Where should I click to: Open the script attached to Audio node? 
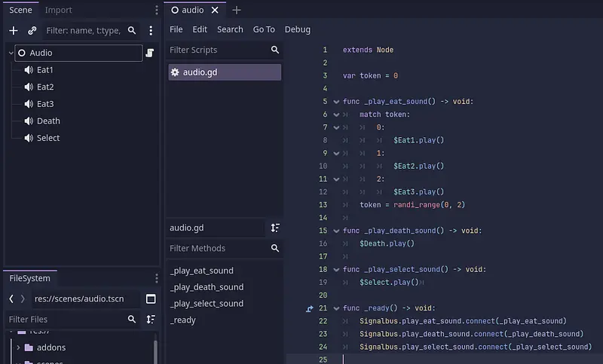click(x=150, y=53)
